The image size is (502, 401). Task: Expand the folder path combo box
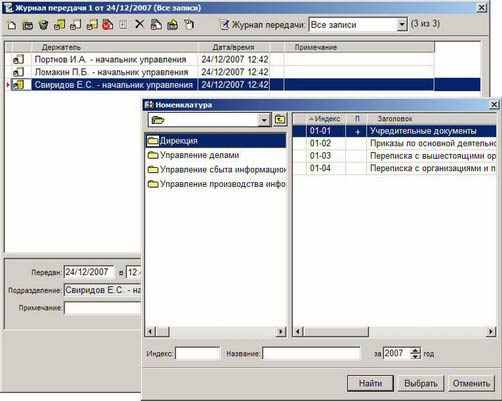[x=264, y=120]
